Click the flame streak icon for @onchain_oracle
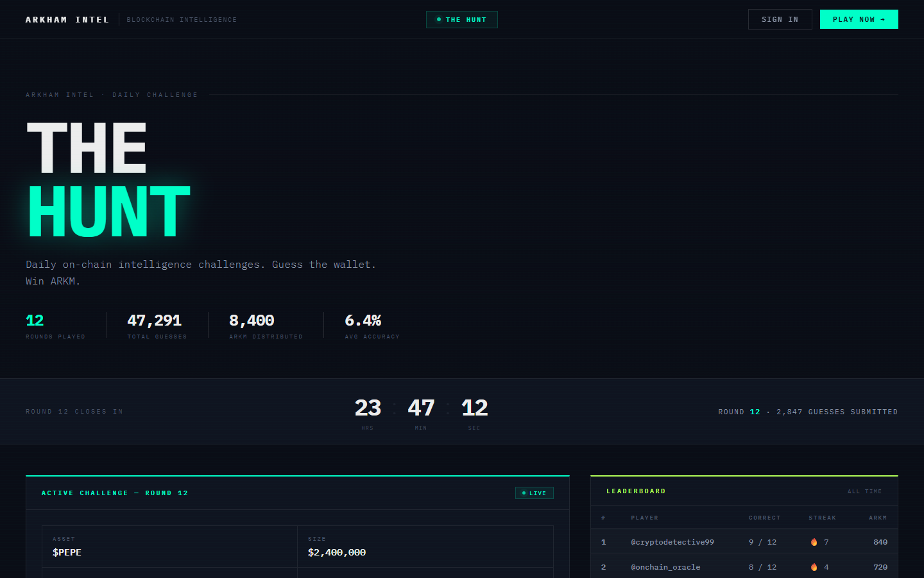 (814, 567)
